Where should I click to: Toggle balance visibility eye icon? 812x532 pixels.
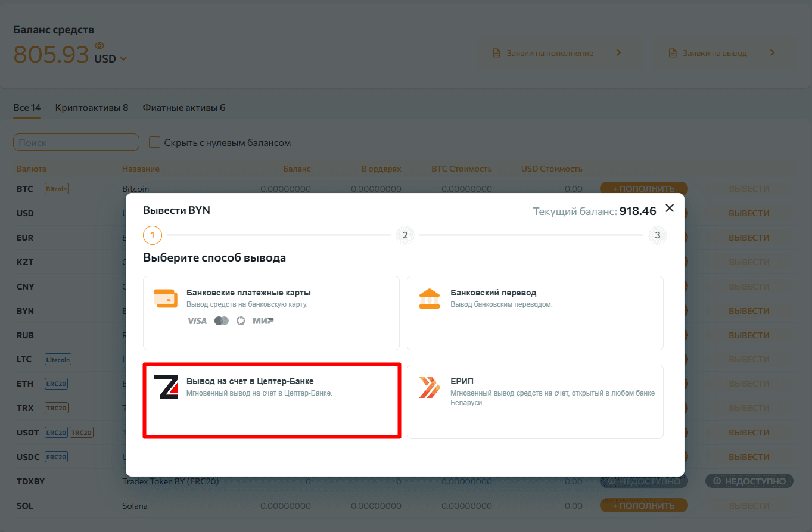(x=99, y=46)
